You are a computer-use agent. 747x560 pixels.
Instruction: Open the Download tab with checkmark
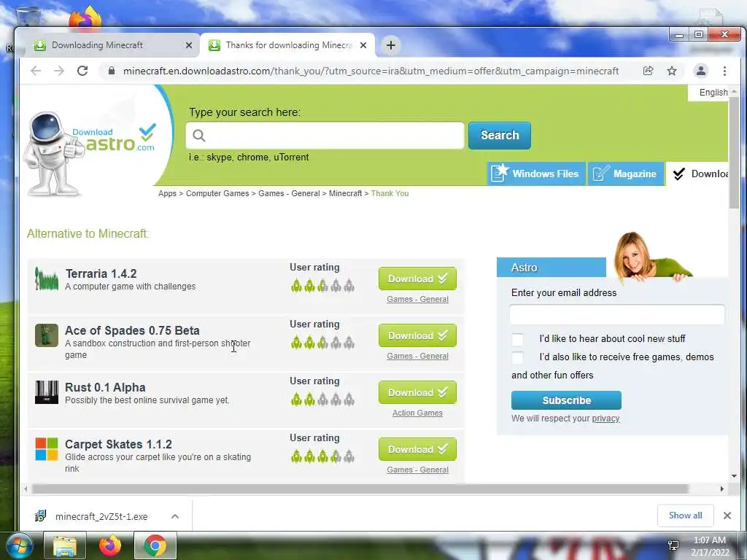[x=698, y=174]
